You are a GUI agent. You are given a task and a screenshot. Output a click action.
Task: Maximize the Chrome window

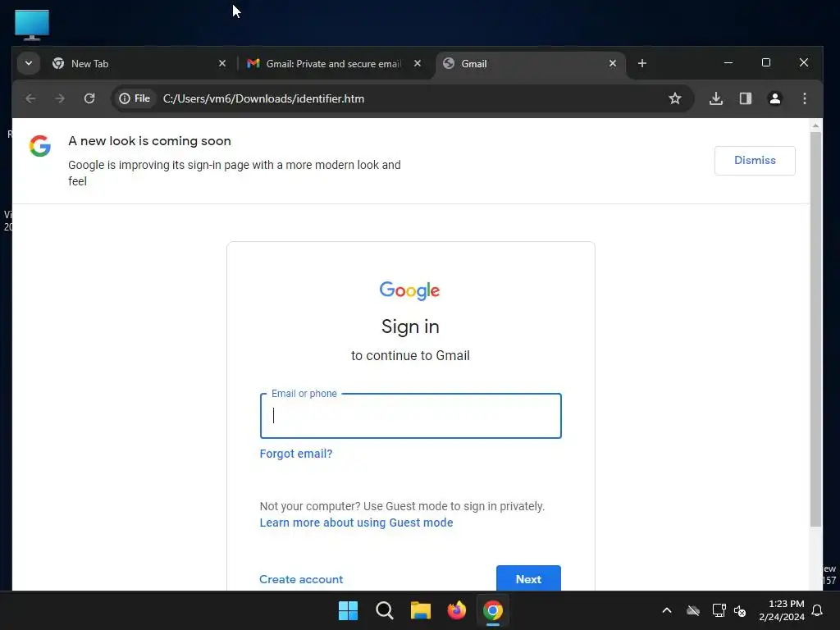766,62
